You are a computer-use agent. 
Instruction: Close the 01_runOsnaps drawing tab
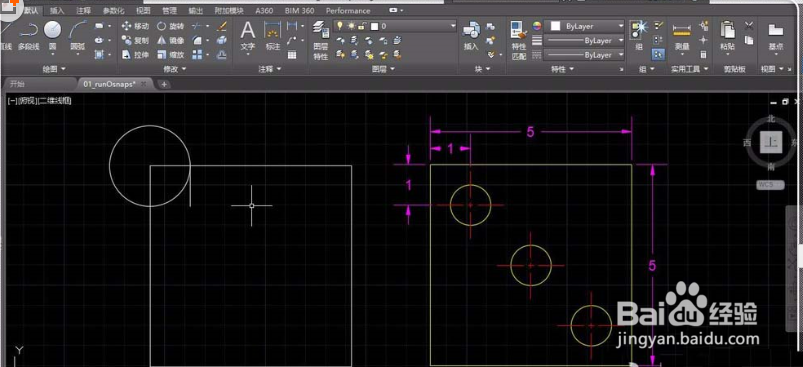point(144,84)
